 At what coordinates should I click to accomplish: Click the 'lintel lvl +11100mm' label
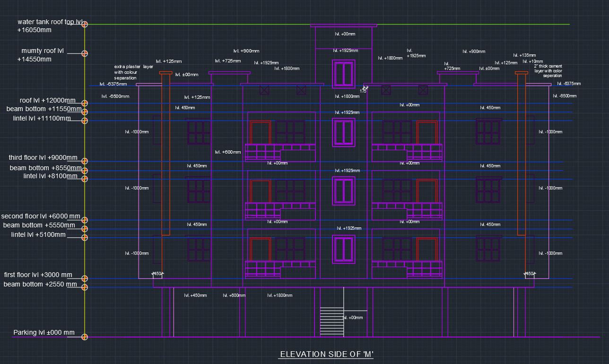(42, 118)
